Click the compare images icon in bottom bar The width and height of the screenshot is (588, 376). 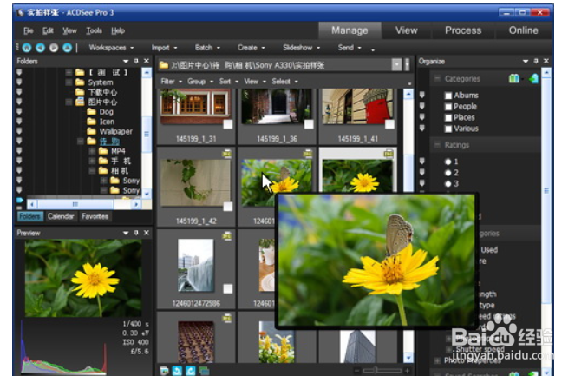click(x=204, y=371)
